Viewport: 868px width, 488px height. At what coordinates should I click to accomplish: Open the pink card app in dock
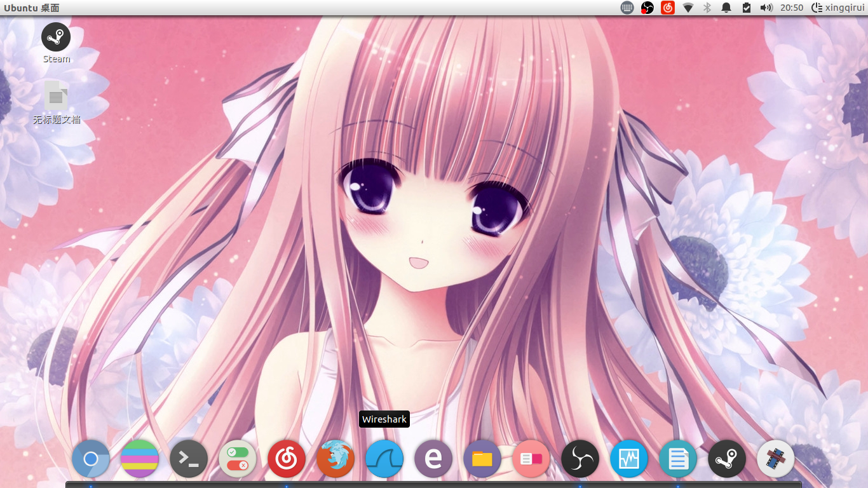click(x=531, y=459)
